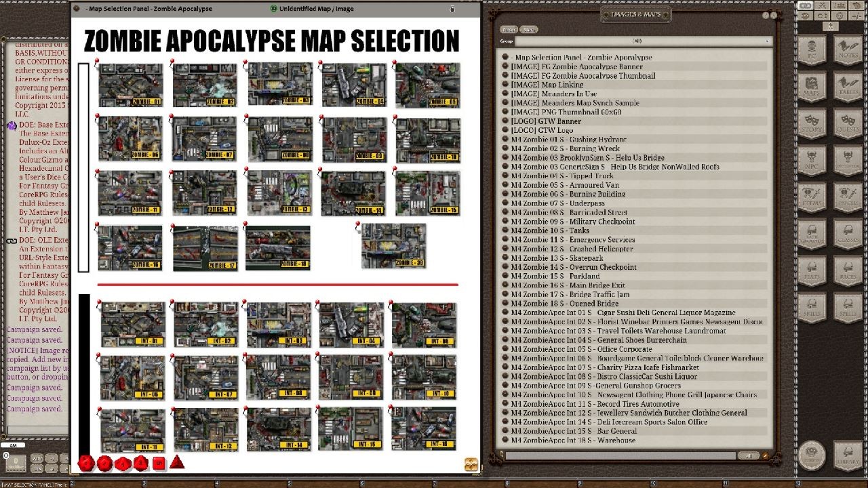
Task: Click the red d20 die
Action: point(86,463)
